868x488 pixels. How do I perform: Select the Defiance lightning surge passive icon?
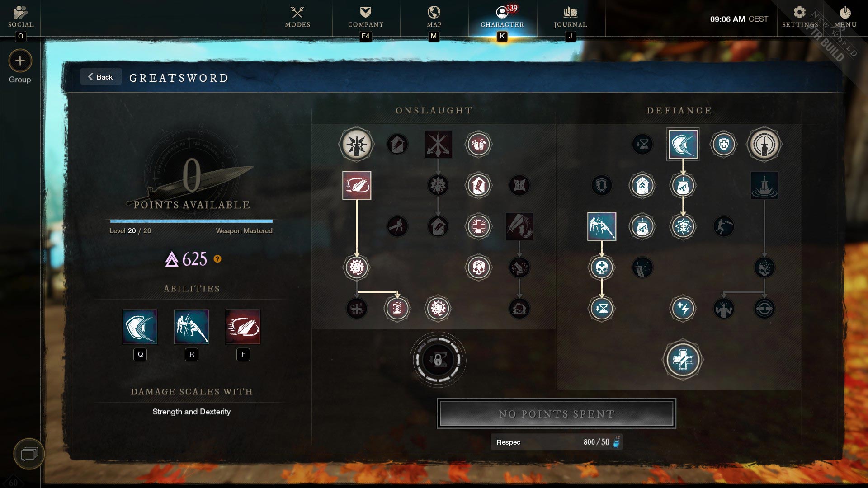tap(682, 308)
